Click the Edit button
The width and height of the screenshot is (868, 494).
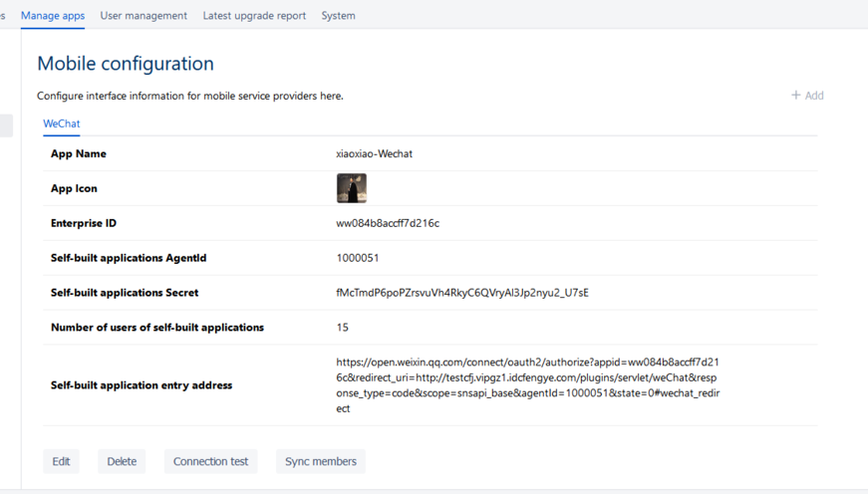coord(61,461)
